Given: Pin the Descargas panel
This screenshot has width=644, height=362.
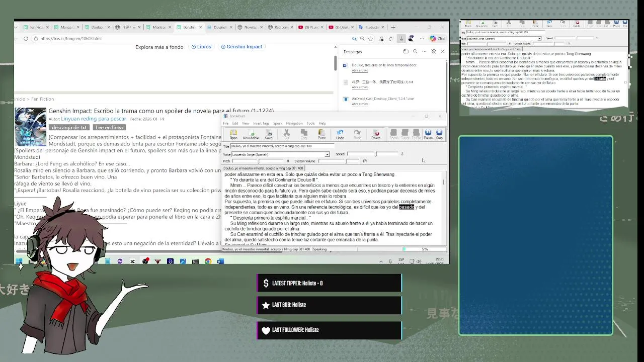Looking at the screenshot, I should pos(433,51).
